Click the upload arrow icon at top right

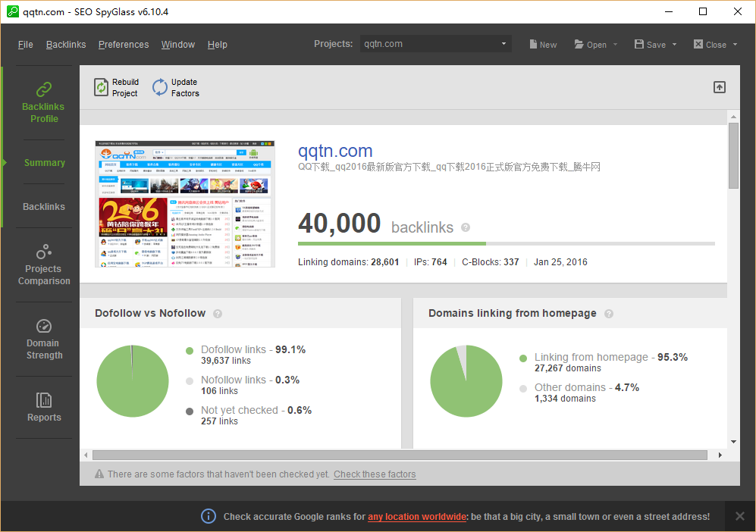[x=720, y=87]
